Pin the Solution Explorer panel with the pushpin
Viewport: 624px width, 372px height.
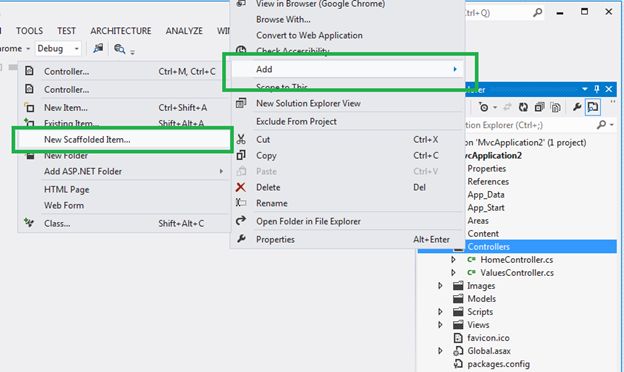596,89
